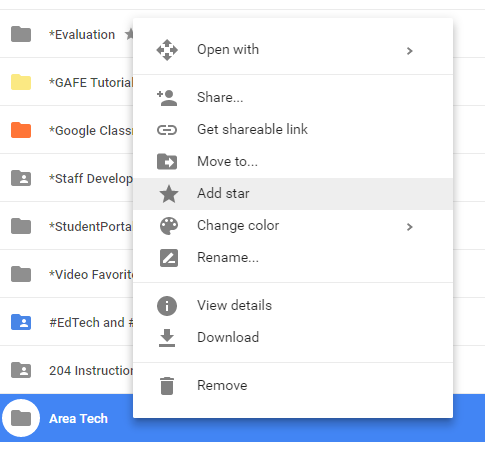
Task: Click the blue shared #EdTech folder icon
Action: 21,322
